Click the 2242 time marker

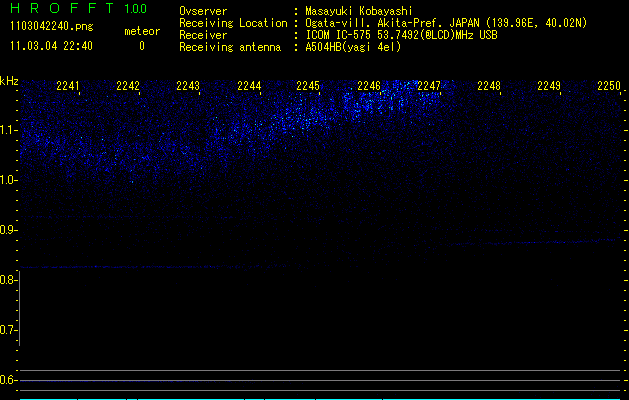[128, 85]
